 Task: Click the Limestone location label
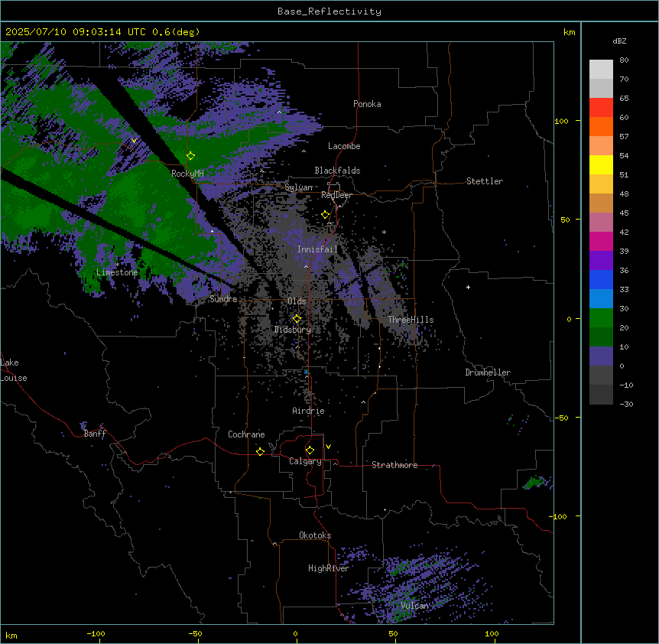click(x=117, y=272)
